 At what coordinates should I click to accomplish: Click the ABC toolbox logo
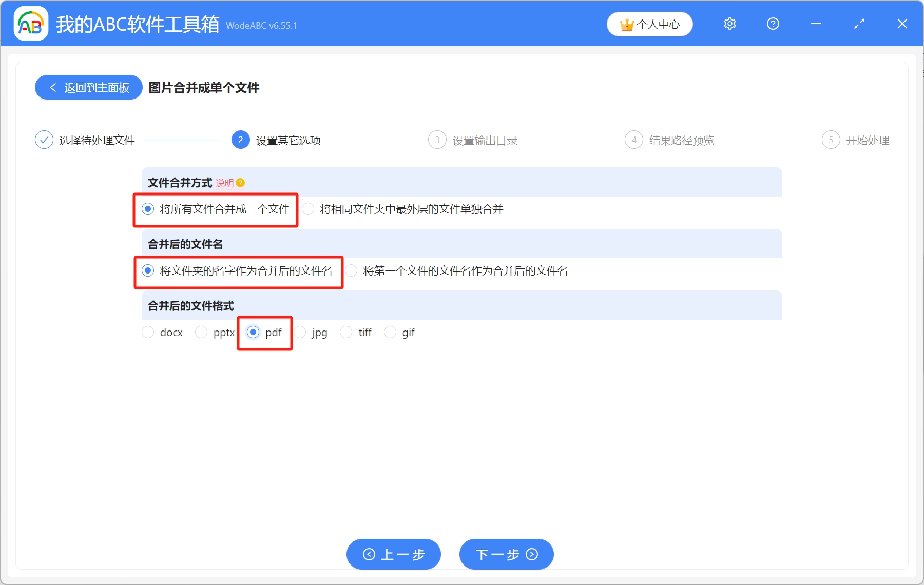point(30,24)
